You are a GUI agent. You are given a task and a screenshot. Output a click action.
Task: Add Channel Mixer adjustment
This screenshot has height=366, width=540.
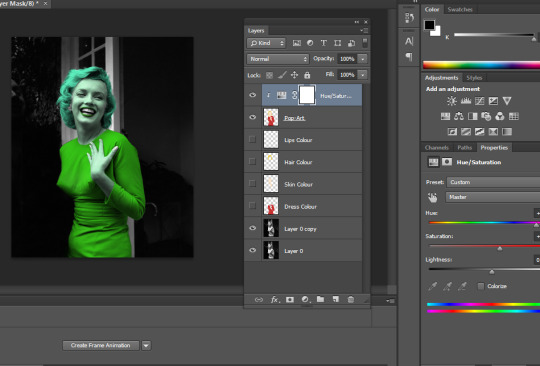tap(500, 116)
